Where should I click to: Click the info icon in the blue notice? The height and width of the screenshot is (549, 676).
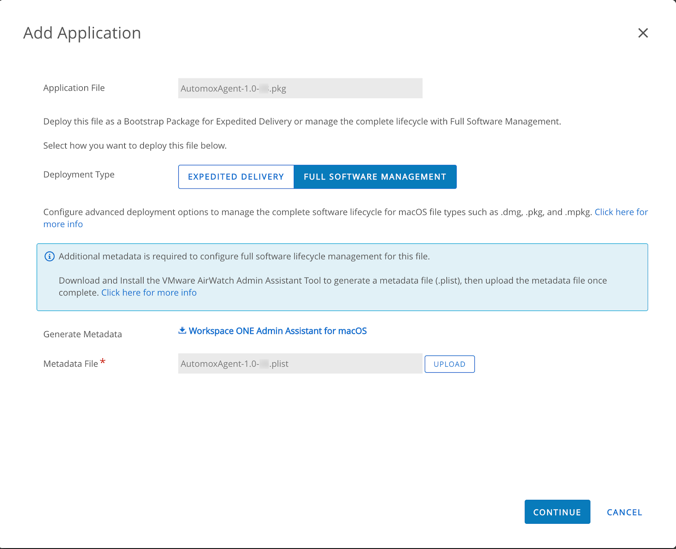(50, 257)
